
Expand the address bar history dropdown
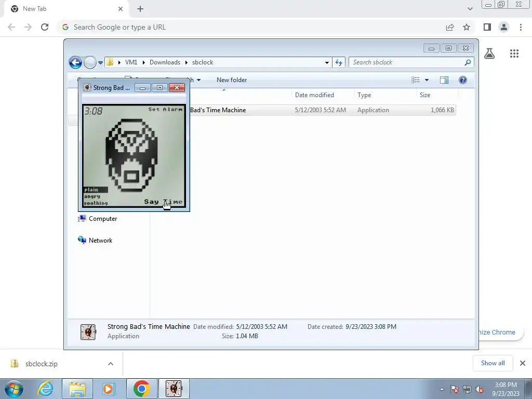click(327, 62)
